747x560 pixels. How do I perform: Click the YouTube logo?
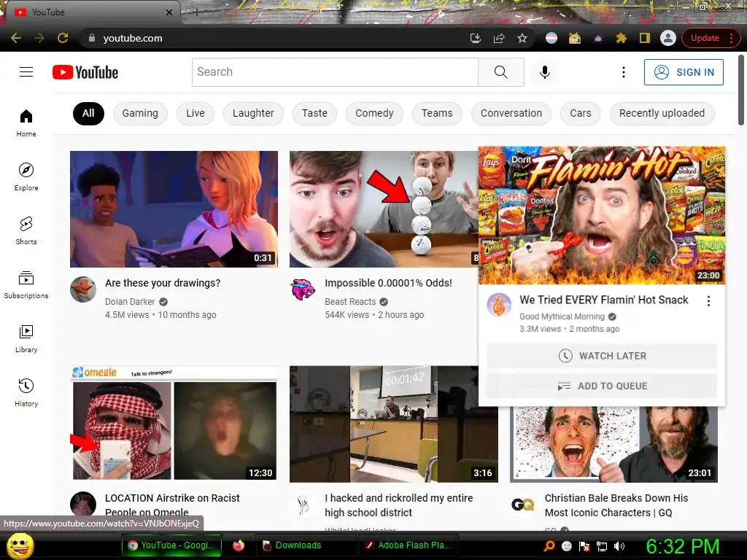pyautogui.click(x=85, y=72)
